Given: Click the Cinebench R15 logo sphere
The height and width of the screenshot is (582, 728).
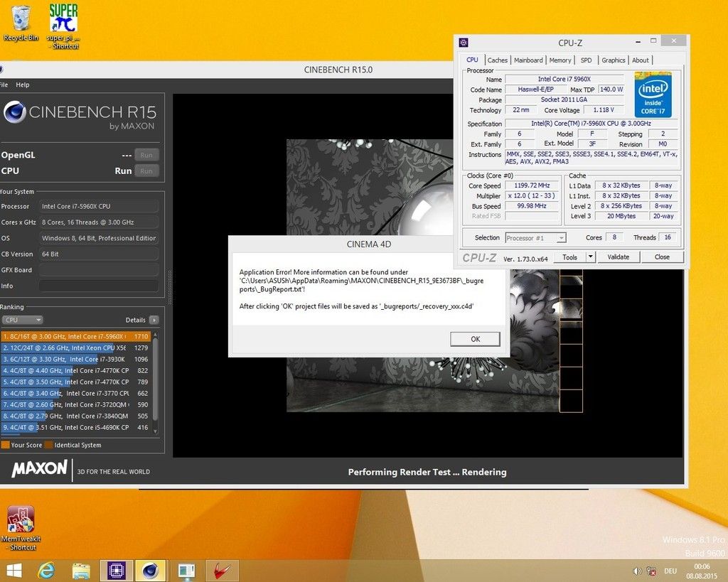Looking at the screenshot, I should (14, 112).
